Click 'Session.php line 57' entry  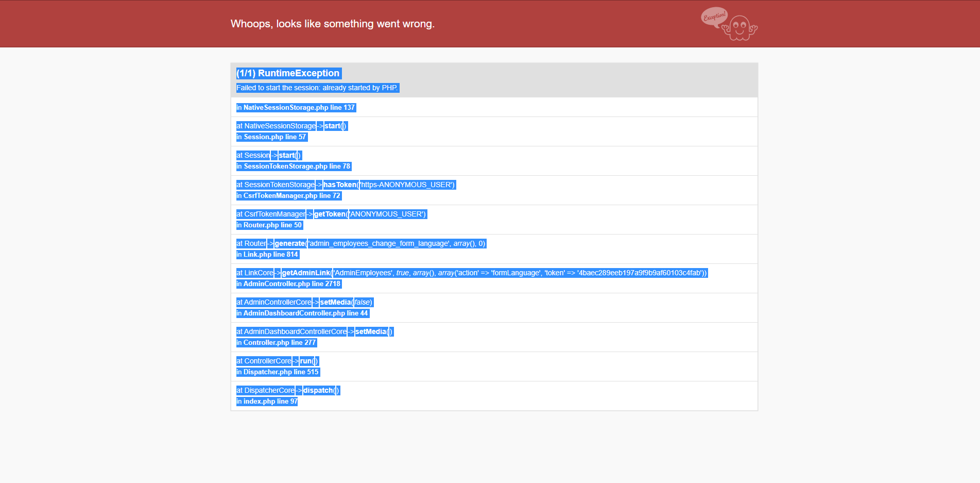click(x=275, y=137)
